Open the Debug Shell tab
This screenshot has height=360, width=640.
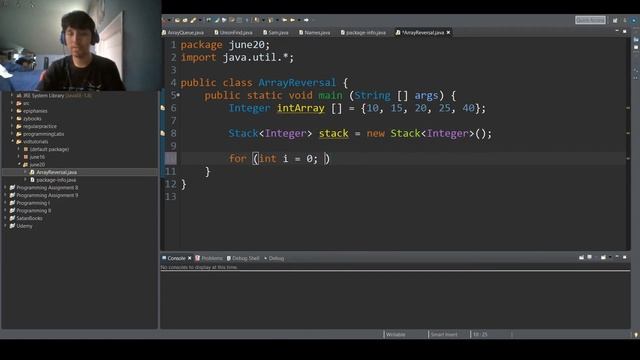pyautogui.click(x=243, y=258)
